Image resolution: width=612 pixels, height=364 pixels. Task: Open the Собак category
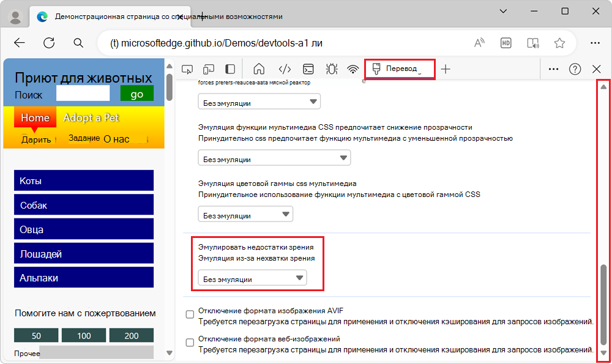(84, 204)
